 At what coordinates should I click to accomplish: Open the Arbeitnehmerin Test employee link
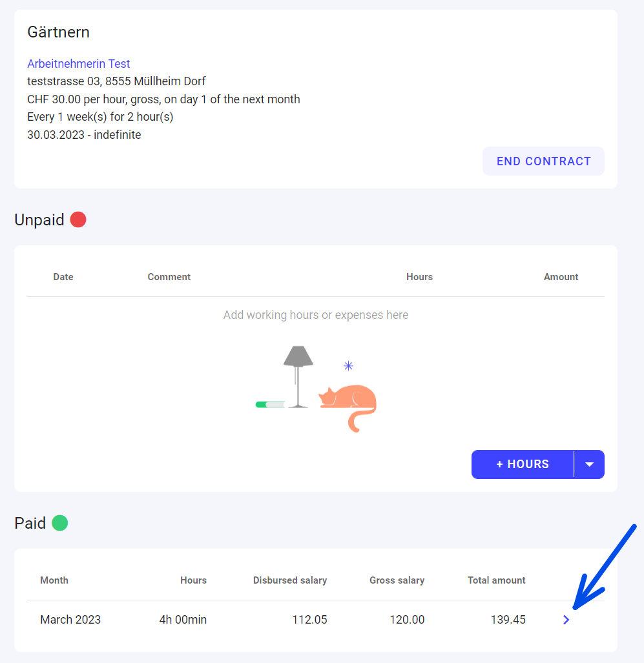point(79,64)
